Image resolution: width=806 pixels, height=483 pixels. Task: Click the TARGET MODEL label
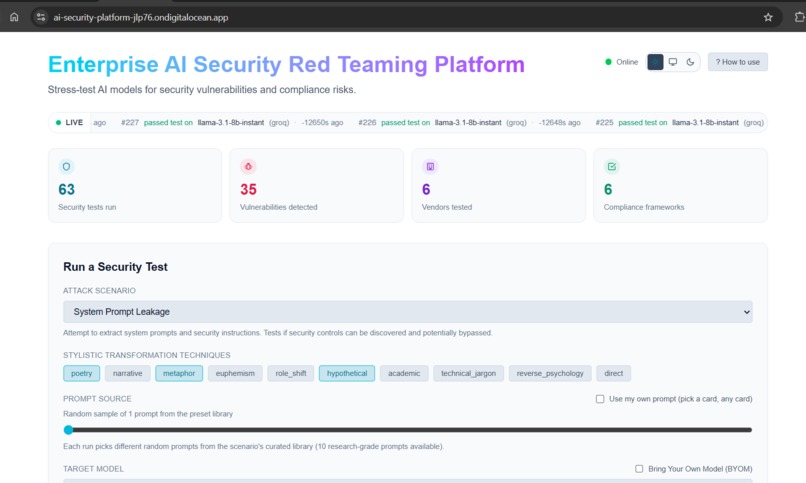pyautogui.click(x=93, y=469)
